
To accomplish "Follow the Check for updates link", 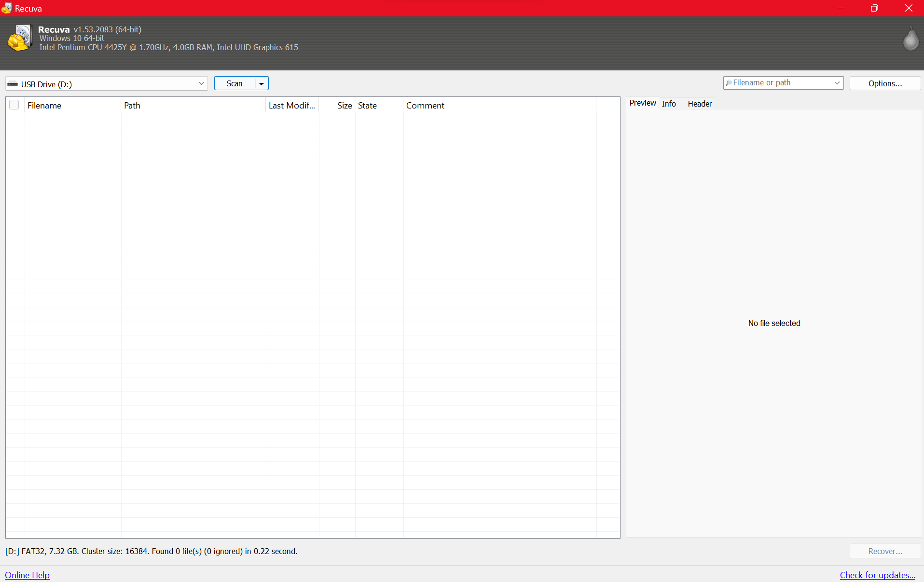I will click(877, 575).
